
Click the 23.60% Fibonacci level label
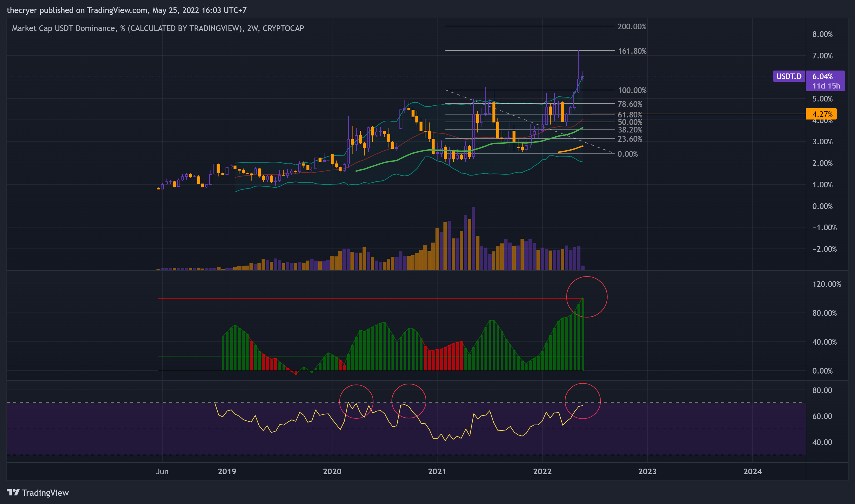(x=630, y=139)
